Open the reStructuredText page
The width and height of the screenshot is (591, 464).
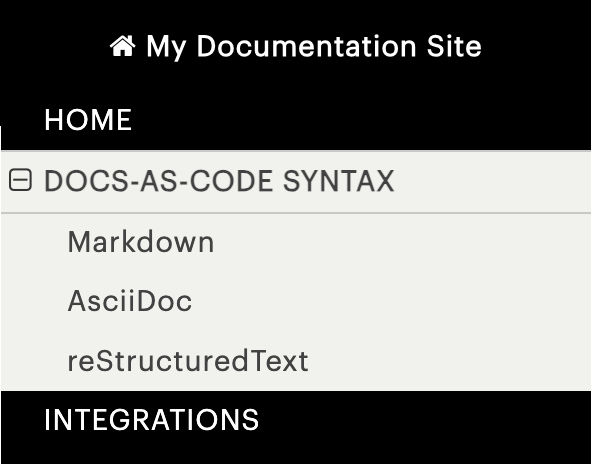pos(296,361)
